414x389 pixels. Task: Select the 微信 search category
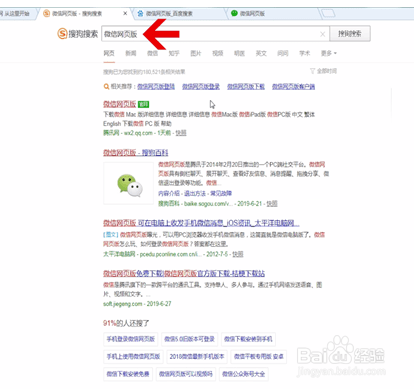tap(152, 53)
